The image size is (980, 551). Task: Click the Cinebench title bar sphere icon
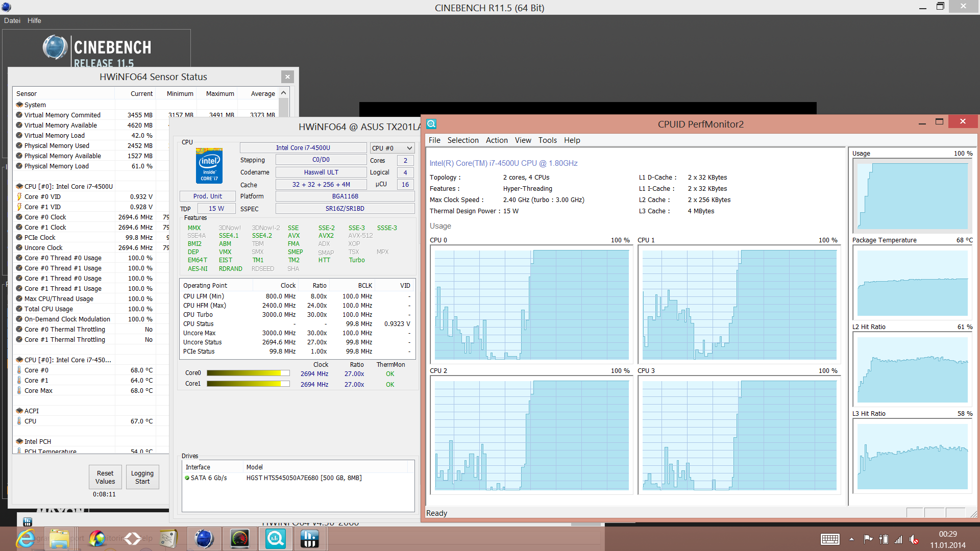point(6,7)
